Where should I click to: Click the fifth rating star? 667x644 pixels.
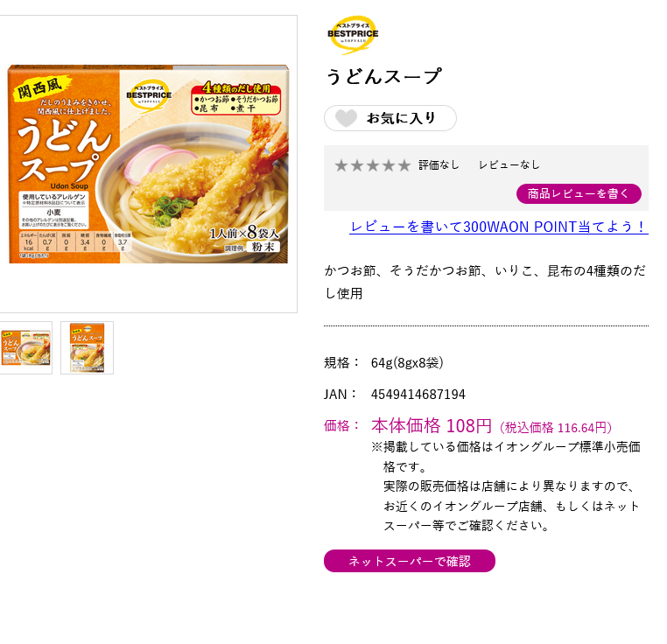pos(404,165)
